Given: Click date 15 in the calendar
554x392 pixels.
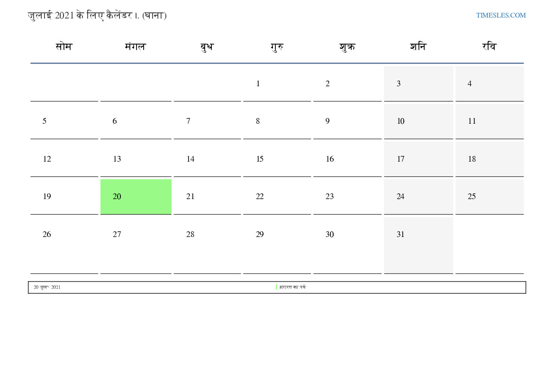Looking at the screenshot, I should coord(277,159).
